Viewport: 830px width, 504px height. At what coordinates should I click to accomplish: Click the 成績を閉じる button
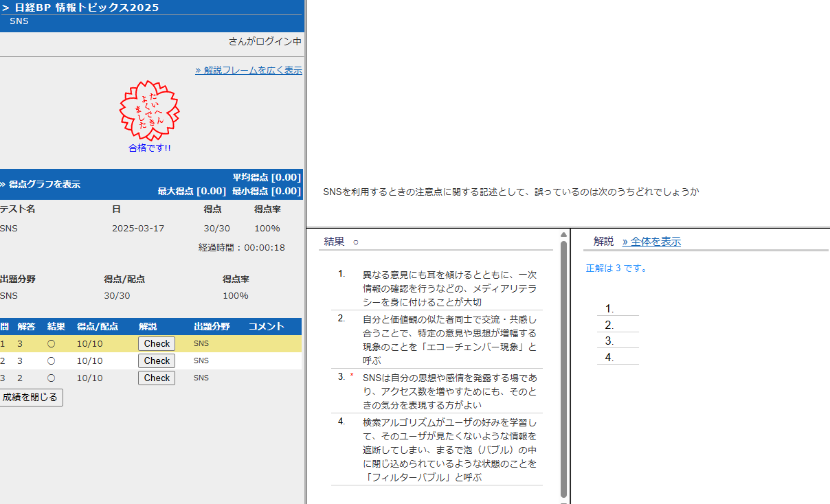tap(30, 398)
